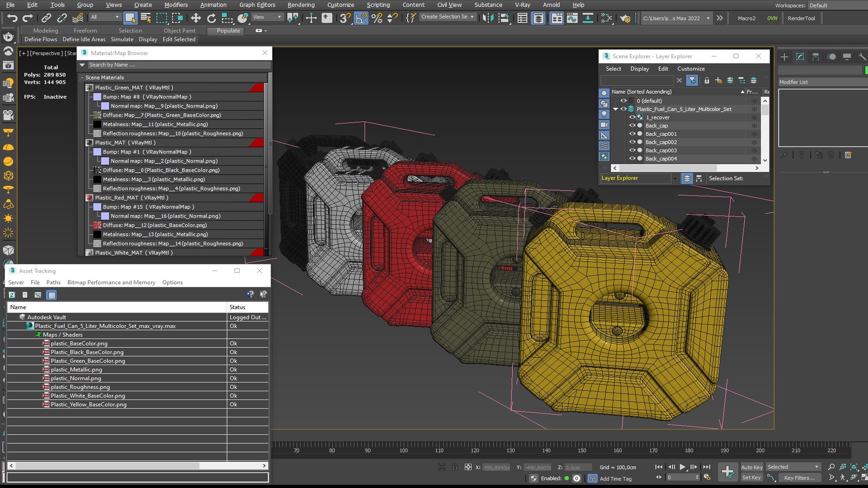
Task: Click the Define Flows button
Action: (x=41, y=39)
